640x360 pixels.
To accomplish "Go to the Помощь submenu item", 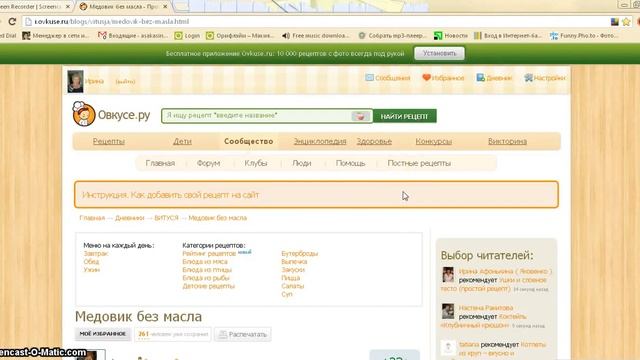I will pyautogui.click(x=350, y=163).
